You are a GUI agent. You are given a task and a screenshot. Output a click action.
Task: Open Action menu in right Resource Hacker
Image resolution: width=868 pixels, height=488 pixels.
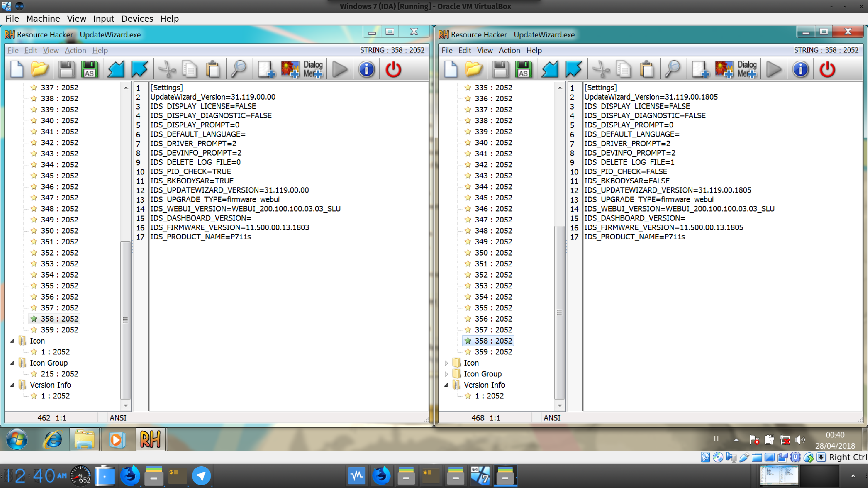(509, 50)
